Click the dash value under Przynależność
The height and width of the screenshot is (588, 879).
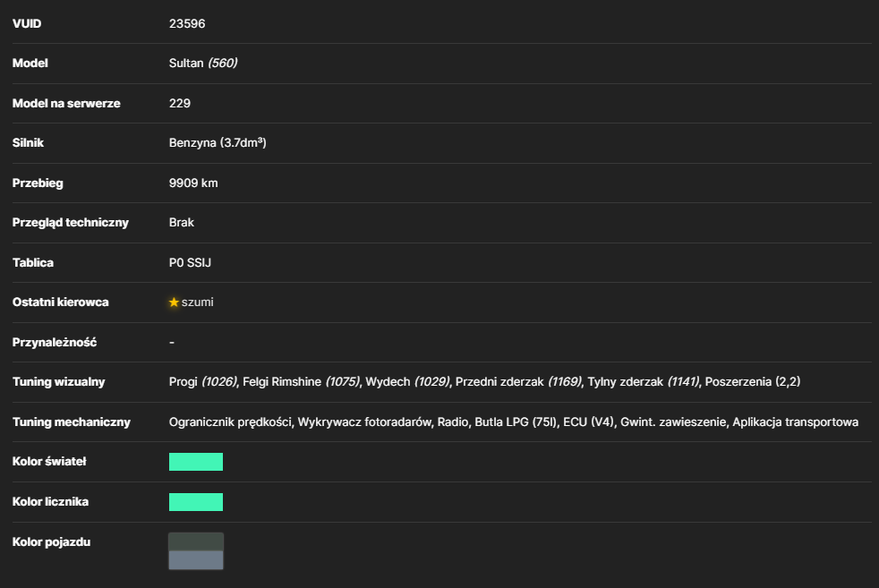172,343
